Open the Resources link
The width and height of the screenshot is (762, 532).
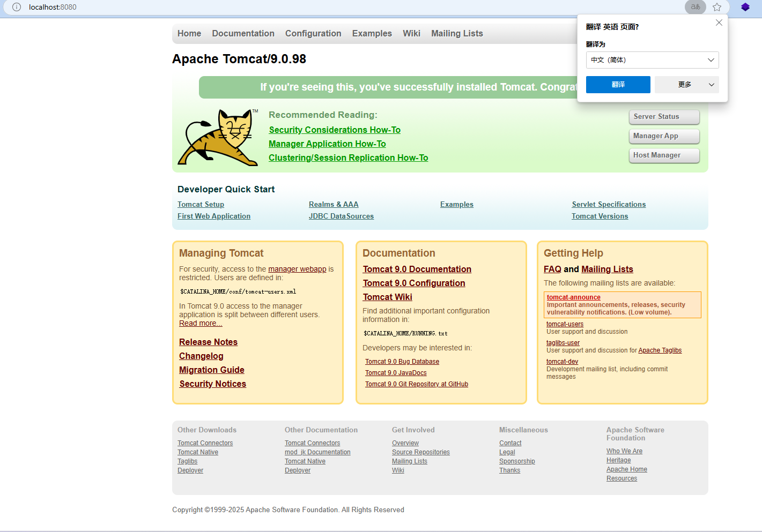(622, 478)
